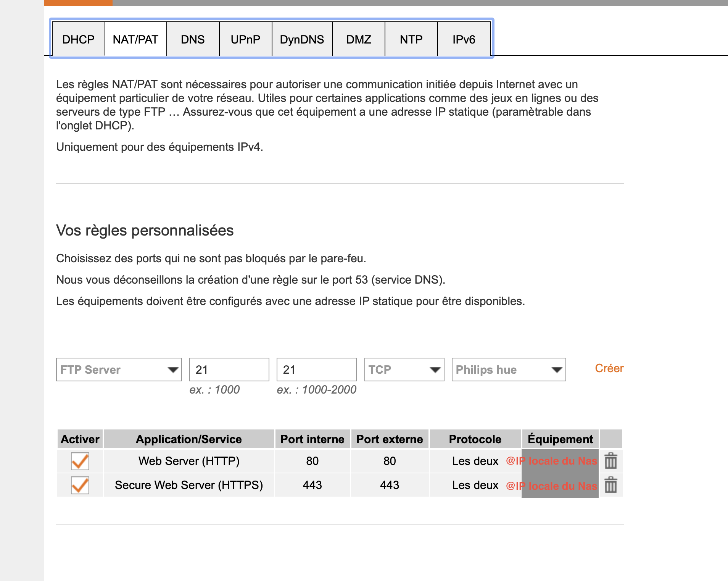Uncheck the Web Server (HTTP) activation checkbox
The height and width of the screenshot is (581, 728).
point(80,461)
